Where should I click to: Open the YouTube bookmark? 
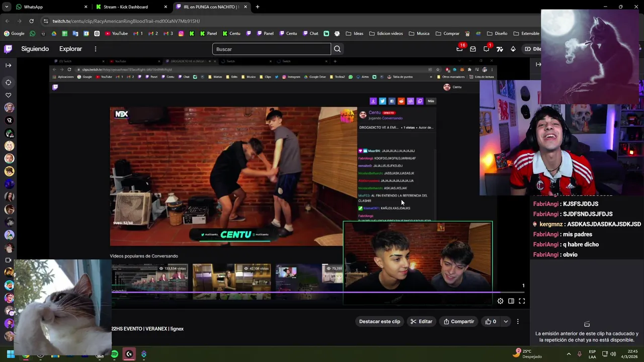116,34
